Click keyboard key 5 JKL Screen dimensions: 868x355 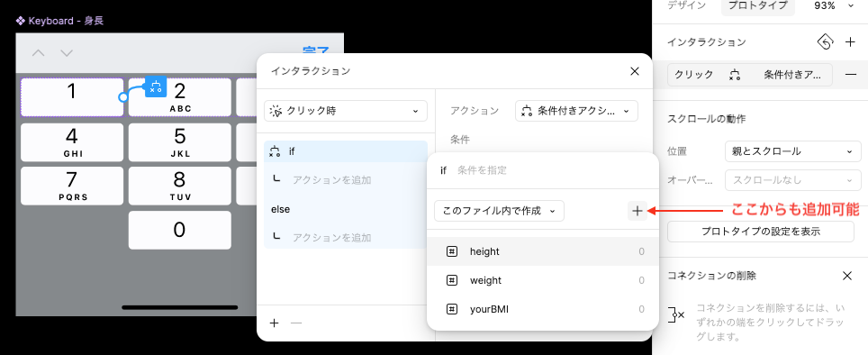click(x=180, y=142)
